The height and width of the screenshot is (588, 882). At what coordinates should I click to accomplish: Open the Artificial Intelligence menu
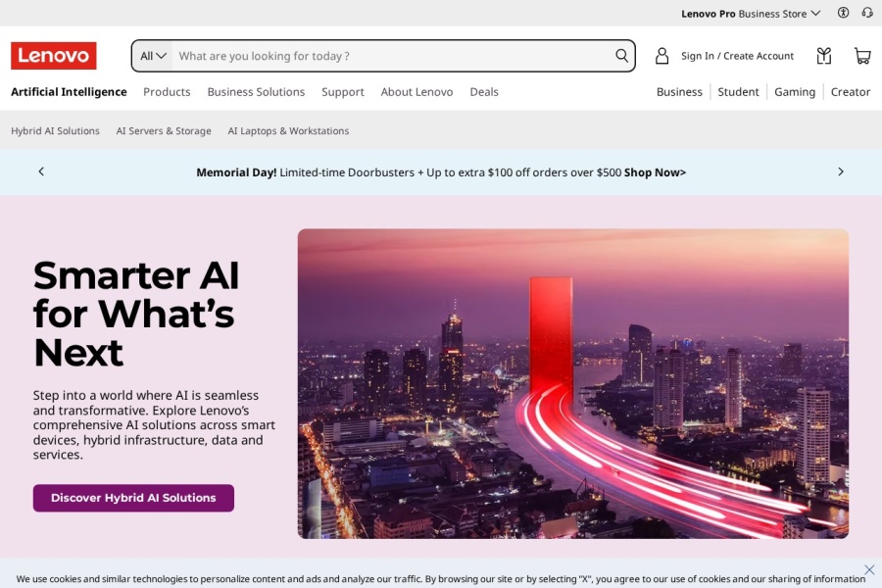pos(69,92)
